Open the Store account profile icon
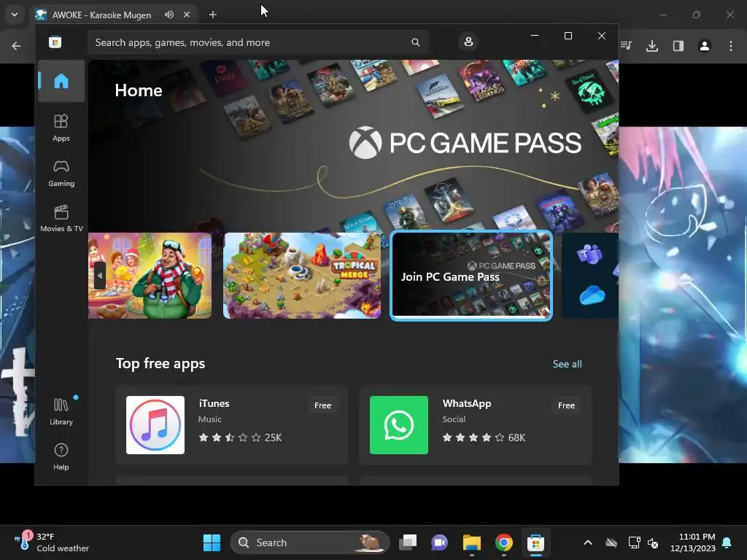This screenshot has width=747, height=560. (x=468, y=42)
